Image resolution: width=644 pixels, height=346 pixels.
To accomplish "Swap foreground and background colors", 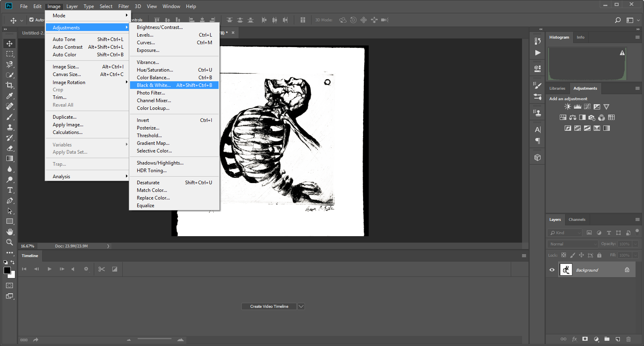I will pos(12,262).
